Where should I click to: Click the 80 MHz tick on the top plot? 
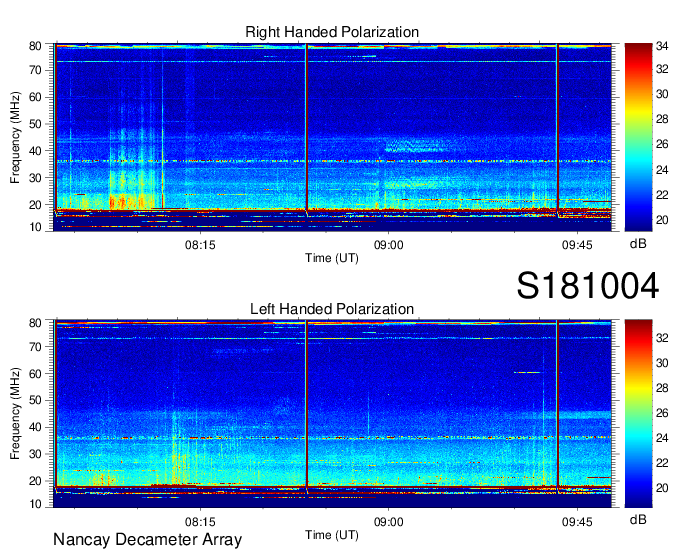pyautogui.click(x=35, y=46)
